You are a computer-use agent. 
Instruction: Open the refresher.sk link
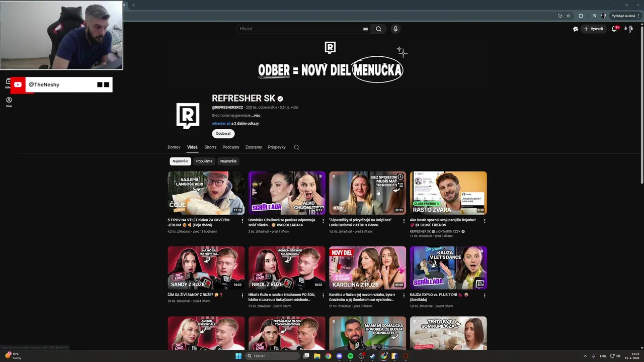pyautogui.click(x=221, y=124)
